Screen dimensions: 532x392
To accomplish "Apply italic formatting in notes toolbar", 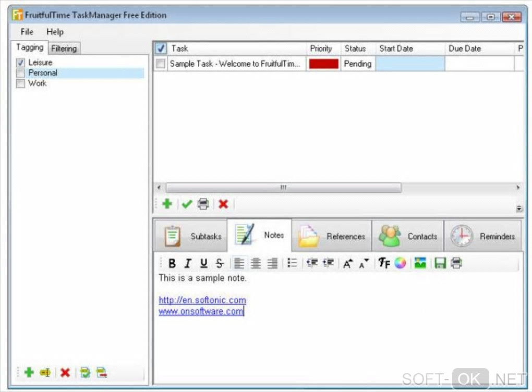I will pos(188,263).
